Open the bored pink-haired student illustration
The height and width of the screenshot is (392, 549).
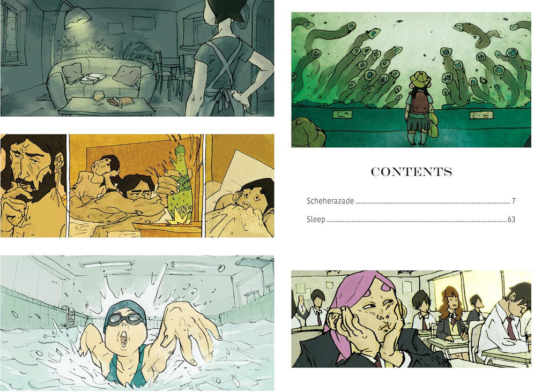pyautogui.click(x=411, y=319)
